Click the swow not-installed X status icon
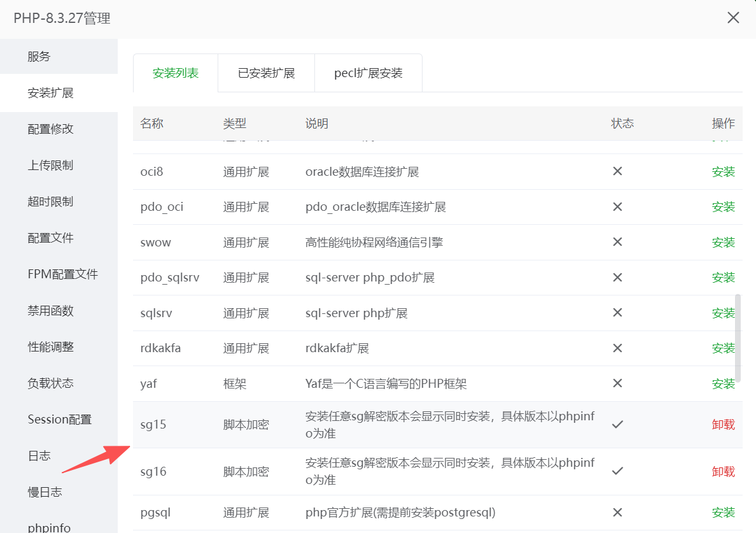756x533 pixels. (x=617, y=242)
